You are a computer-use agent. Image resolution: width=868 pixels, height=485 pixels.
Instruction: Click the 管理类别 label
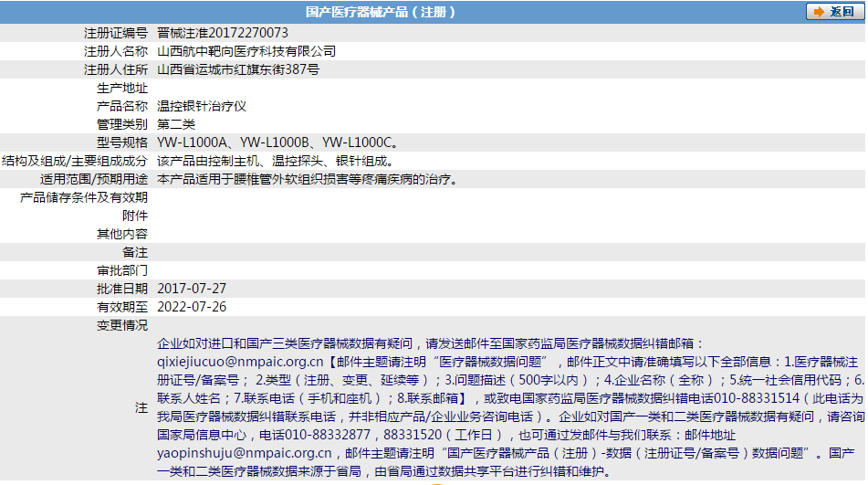tap(122, 124)
